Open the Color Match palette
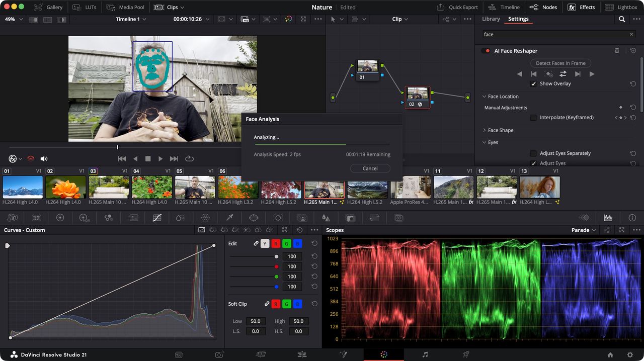Screen dimensions: 644x361 [x=36, y=218]
